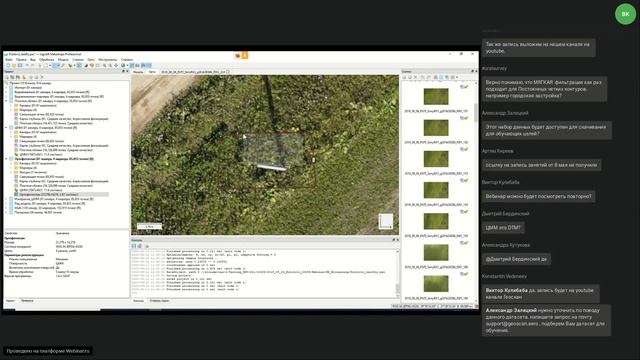The height and width of the screenshot is (360, 640).
Task: Collapse the Плотное облако chunk
Action: pyautogui.click(x=6, y=101)
